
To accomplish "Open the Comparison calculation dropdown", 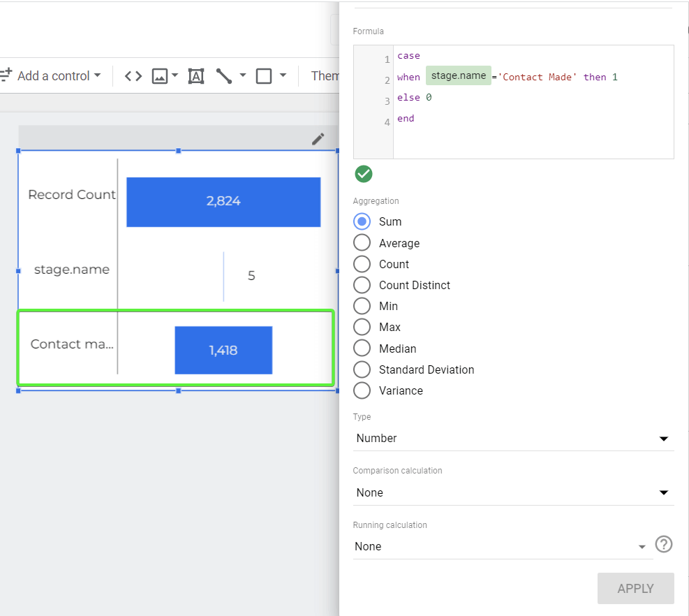I will (x=513, y=492).
